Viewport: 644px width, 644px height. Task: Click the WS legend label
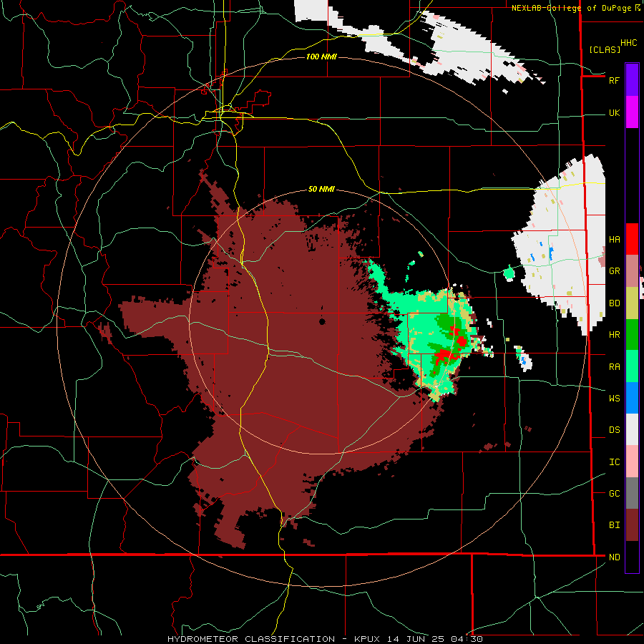point(614,399)
